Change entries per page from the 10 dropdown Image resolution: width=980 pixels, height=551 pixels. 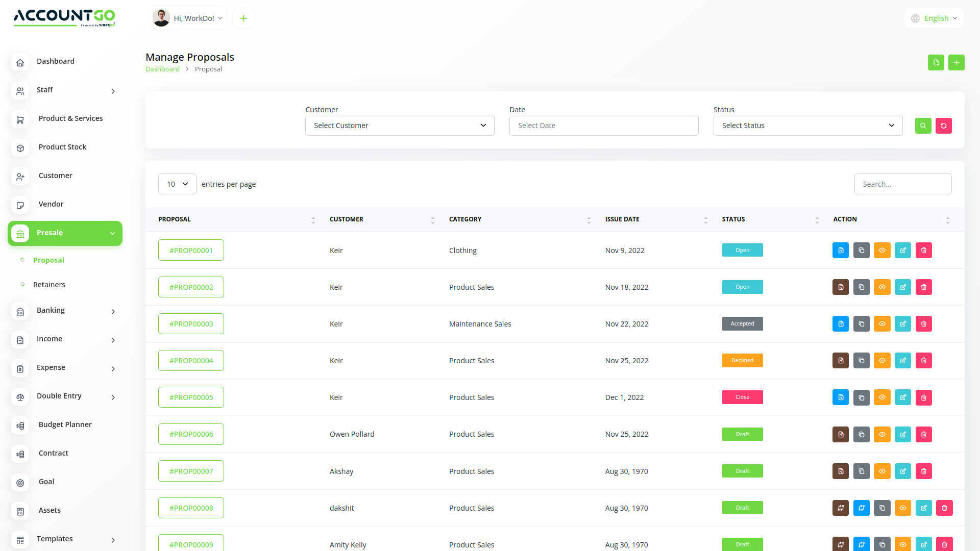coord(177,184)
